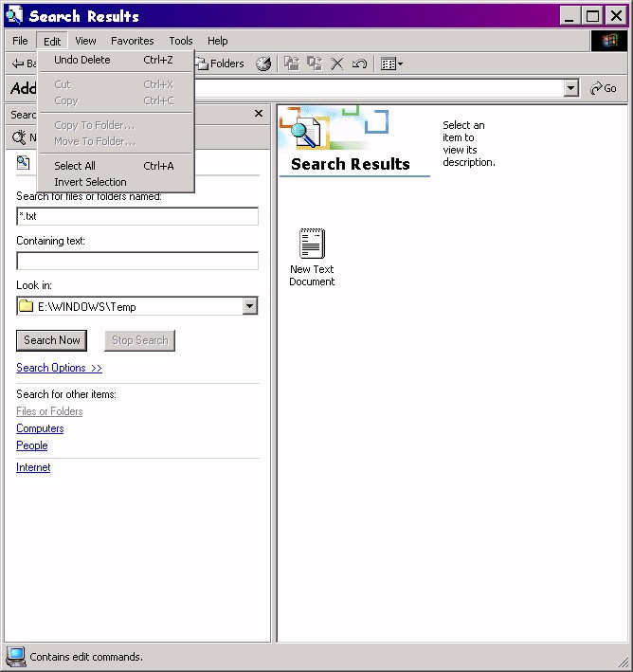The height and width of the screenshot is (672, 633).
Task: Click the People link
Action: point(31,445)
